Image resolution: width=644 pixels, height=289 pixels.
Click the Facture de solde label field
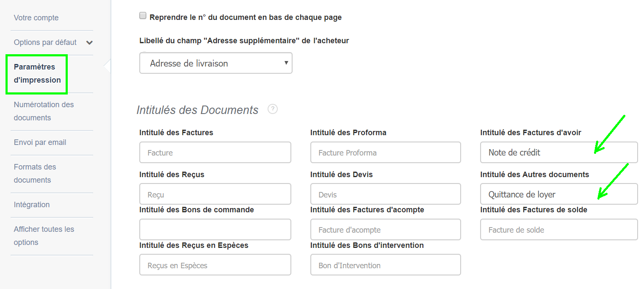click(558, 229)
